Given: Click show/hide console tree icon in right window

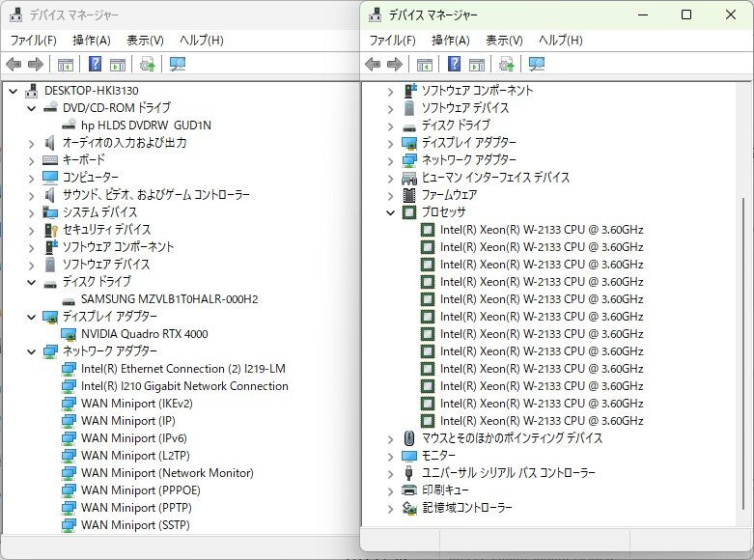Looking at the screenshot, I should tap(424, 65).
